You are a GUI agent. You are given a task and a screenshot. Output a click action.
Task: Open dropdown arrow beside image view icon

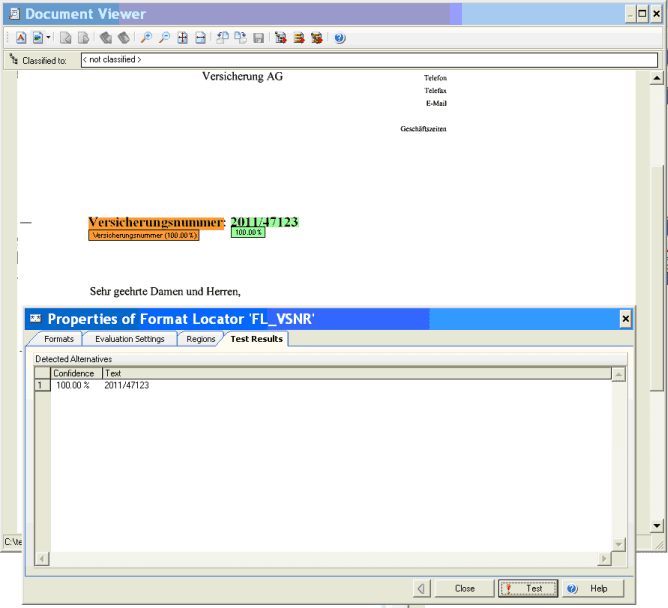coord(48,38)
